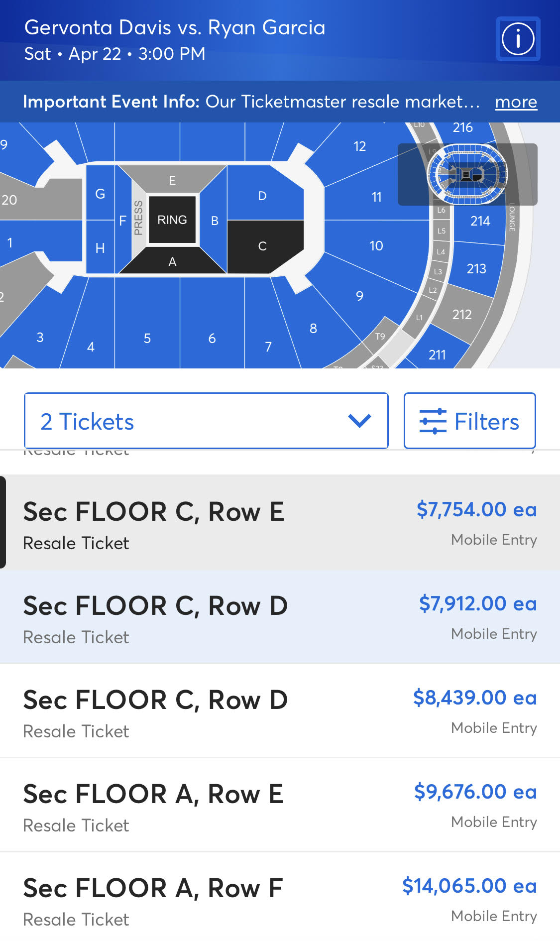Select floor section D on map

click(262, 196)
